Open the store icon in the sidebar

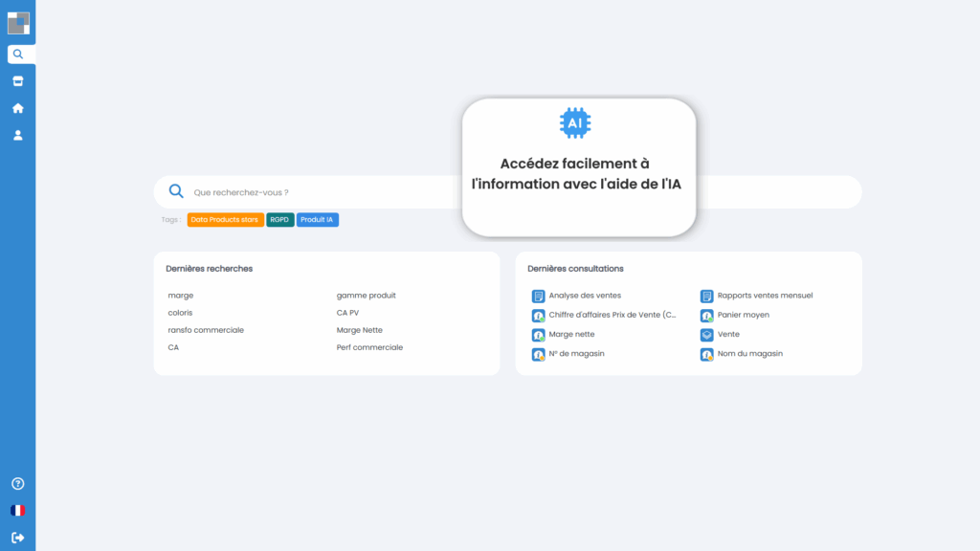pos(17,81)
